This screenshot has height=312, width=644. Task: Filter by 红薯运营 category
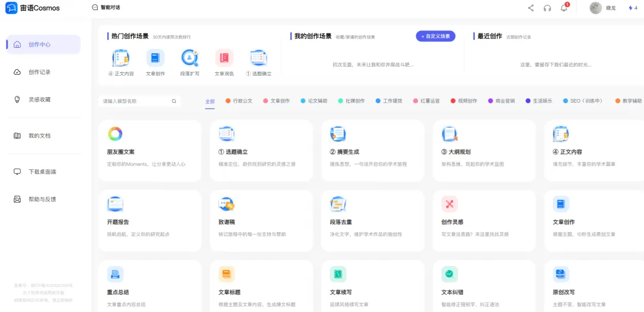(x=426, y=101)
